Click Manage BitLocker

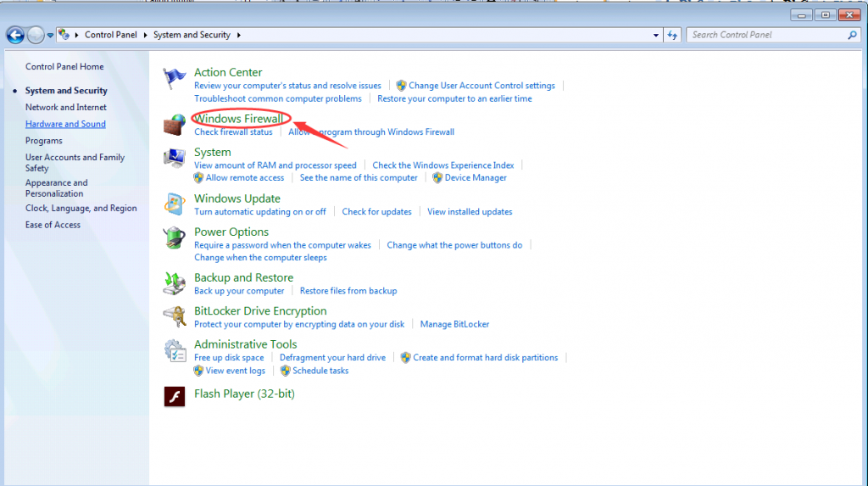[x=454, y=324]
